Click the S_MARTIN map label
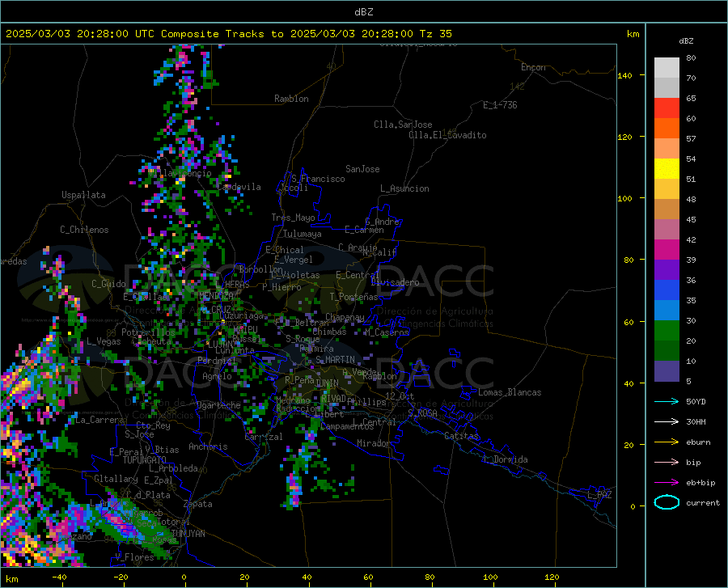The height and width of the screenshot is (588, 728). (335, 360)
